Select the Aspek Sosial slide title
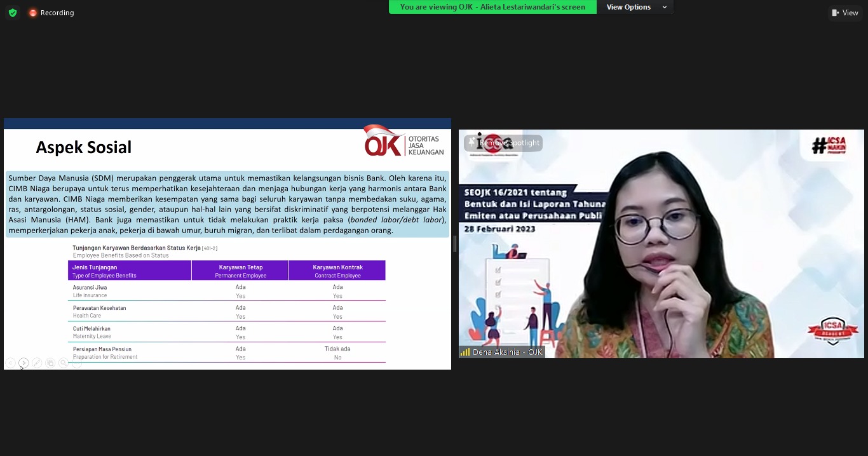Image resolution: width=868 pixels, height=456 pixels. (83, 147)
